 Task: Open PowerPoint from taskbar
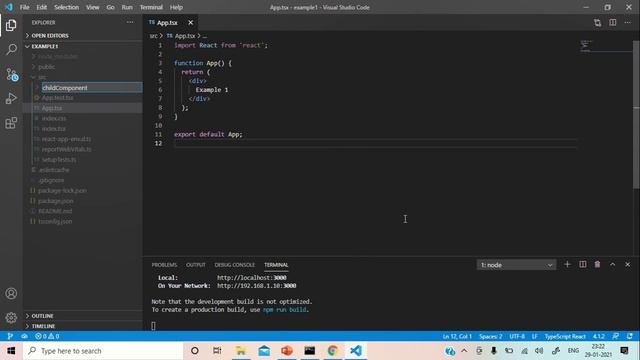(x=287, y=351)
